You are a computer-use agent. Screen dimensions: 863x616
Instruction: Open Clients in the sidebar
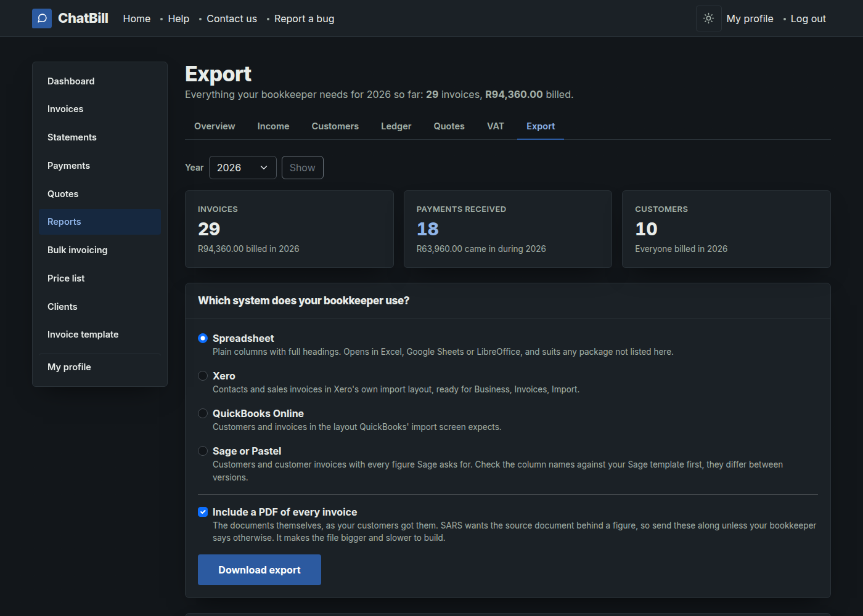[x=100, y=307]
